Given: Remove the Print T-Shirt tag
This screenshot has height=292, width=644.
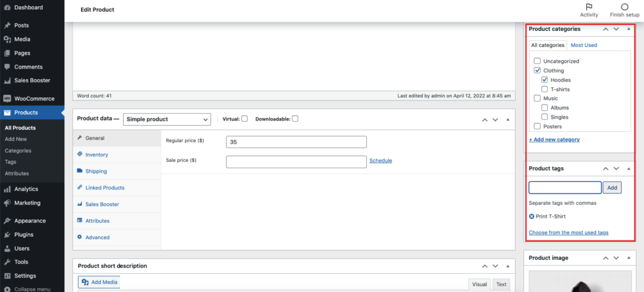Looking at the screenshot, I should (532, 217).
